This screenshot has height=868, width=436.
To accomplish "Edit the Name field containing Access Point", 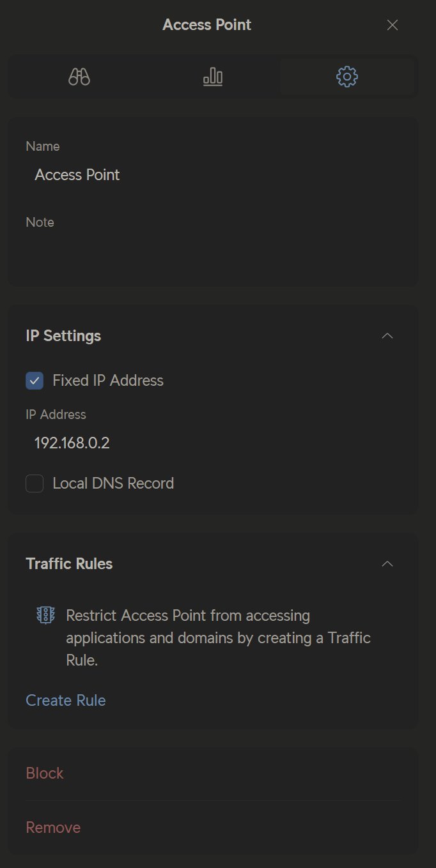I will click(x=213, y=175).
